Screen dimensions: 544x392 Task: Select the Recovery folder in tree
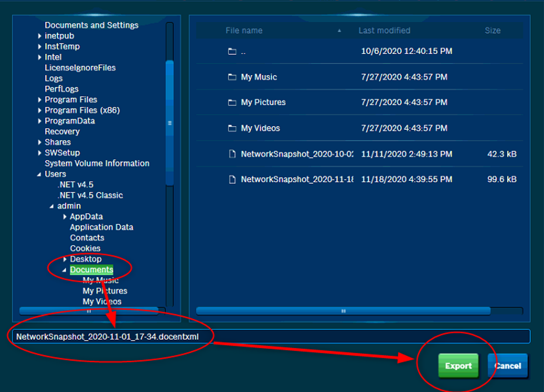coord(62,132)
